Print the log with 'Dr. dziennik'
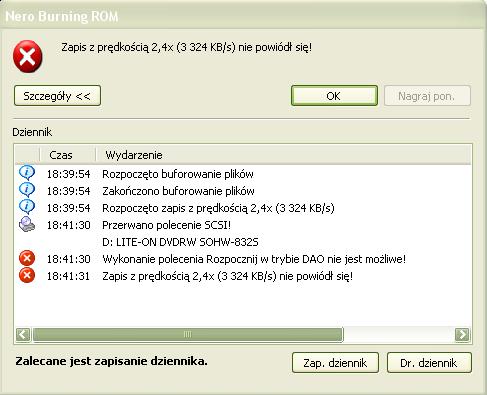487x395 pixels. tap(429, 363)
